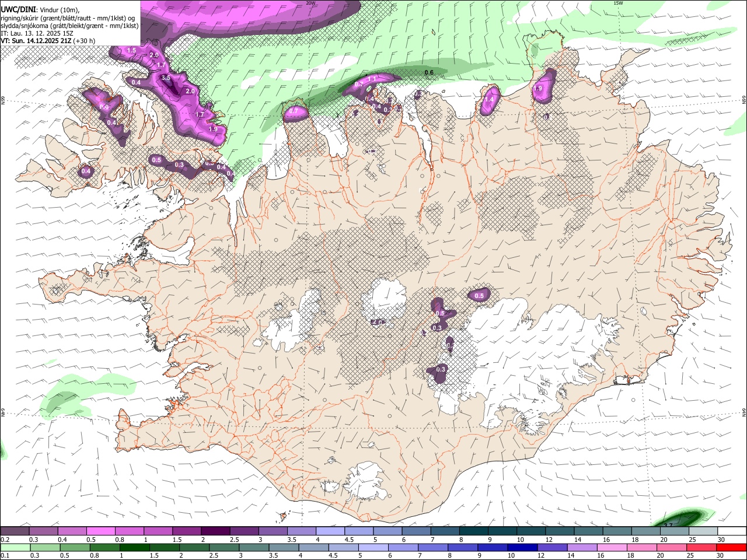Click snow-scale swatch between 0.2 and 0.3

point(15,531)
